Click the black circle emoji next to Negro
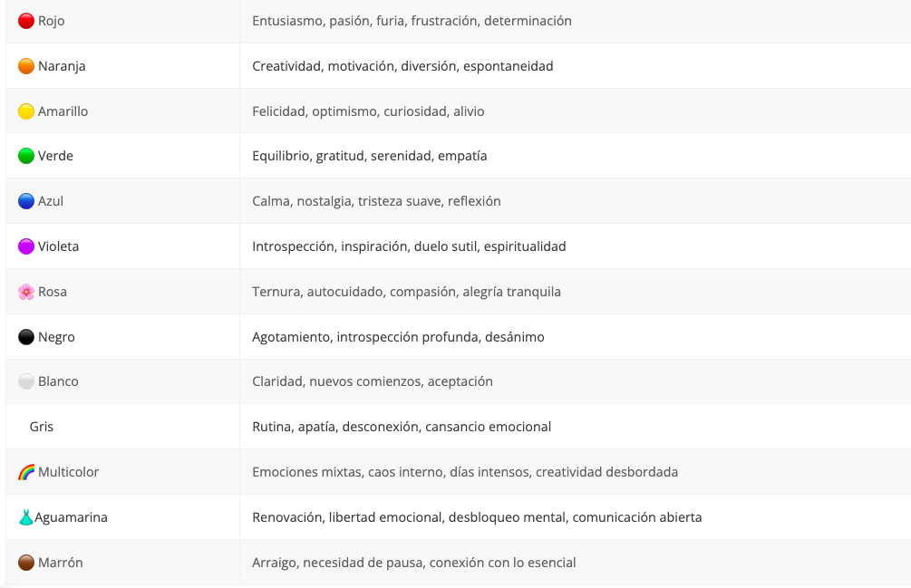This screenshot has height=588, width=911. coord(26,337)
